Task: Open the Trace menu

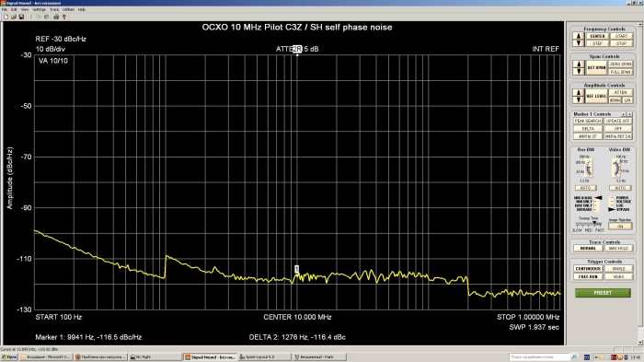Action: click(x=54, y=9)
